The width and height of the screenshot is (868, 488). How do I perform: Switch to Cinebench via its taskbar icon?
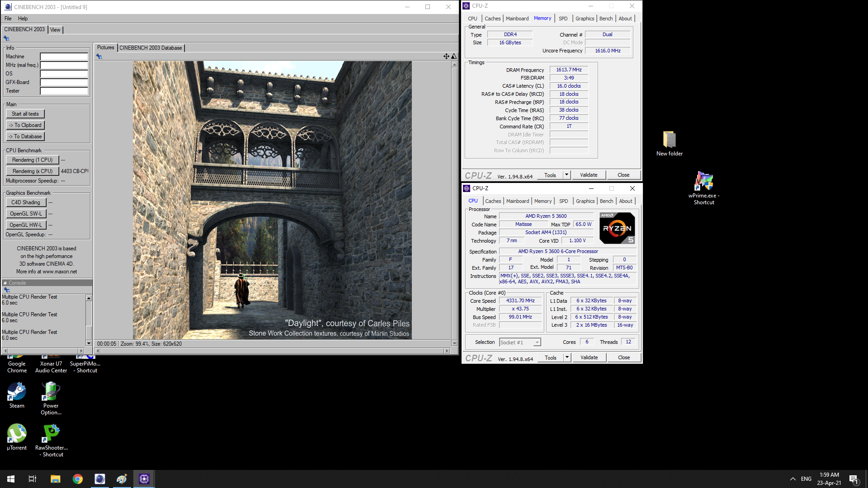99,479
